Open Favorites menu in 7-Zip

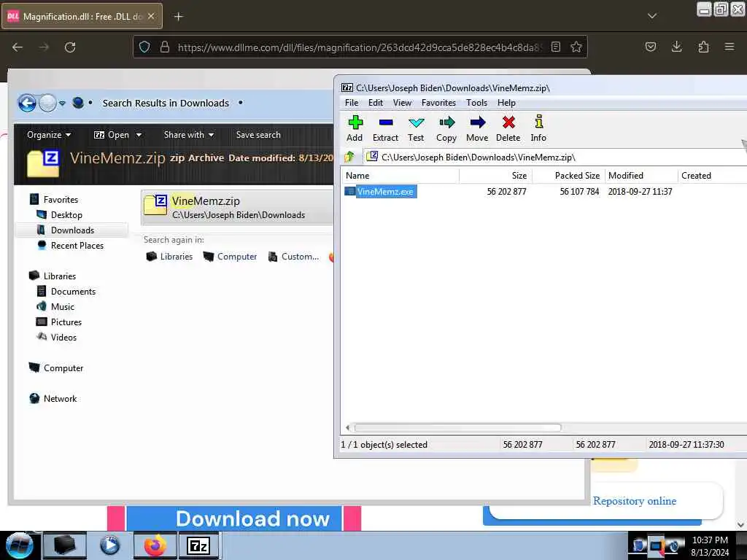pos(438,102)
